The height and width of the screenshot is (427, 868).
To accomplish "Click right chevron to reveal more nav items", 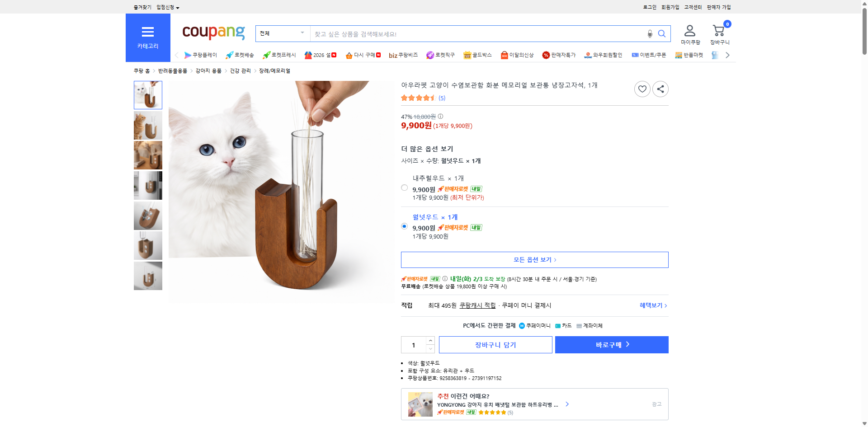I will [727, 55].
